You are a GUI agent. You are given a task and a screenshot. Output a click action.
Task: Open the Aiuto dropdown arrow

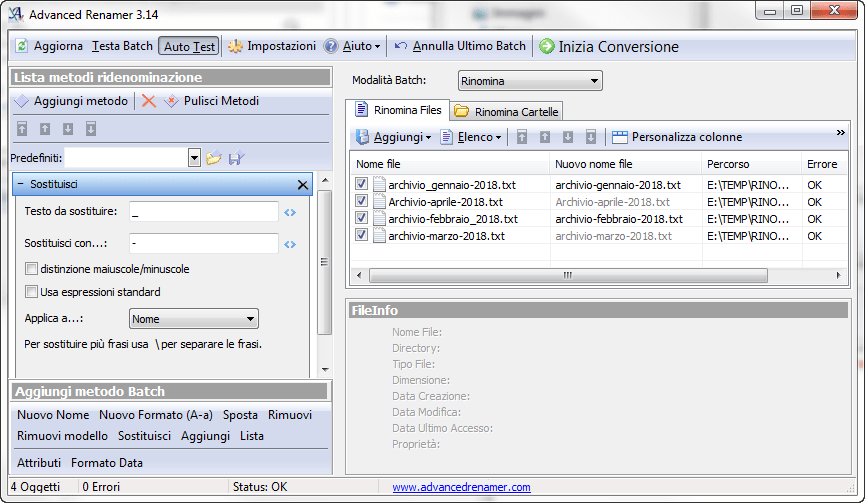377,47
